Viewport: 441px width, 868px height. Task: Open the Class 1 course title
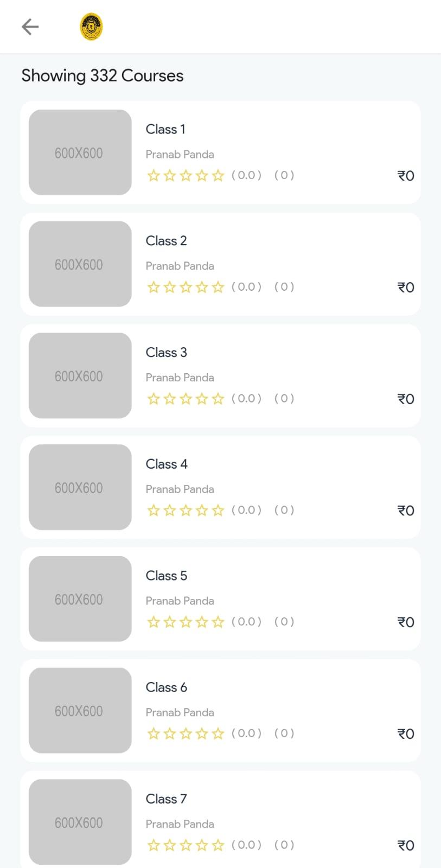click(x=165, y=129)
